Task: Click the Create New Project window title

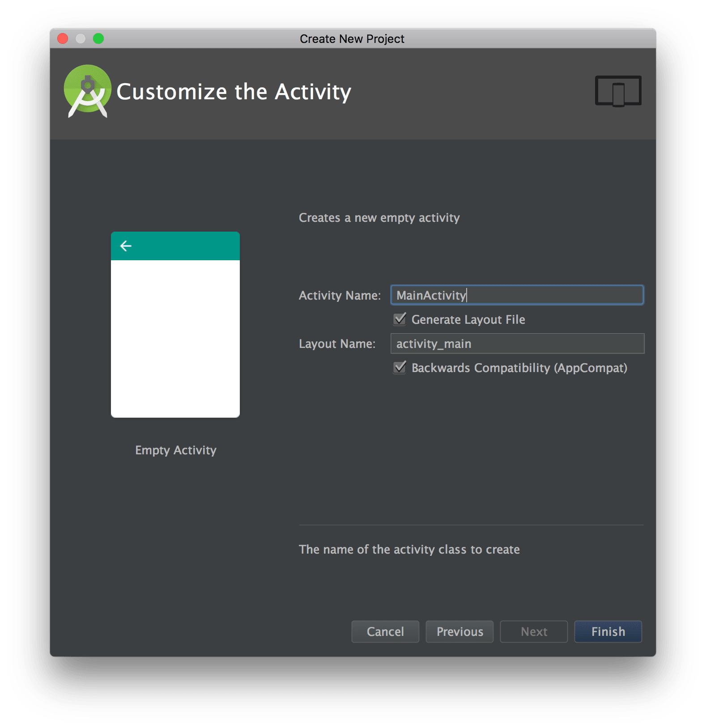Action: pos(352,39)
